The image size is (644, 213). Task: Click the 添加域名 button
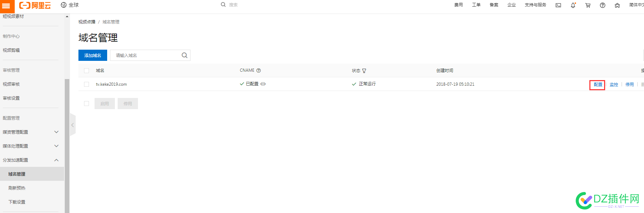[x=93, y=55]
